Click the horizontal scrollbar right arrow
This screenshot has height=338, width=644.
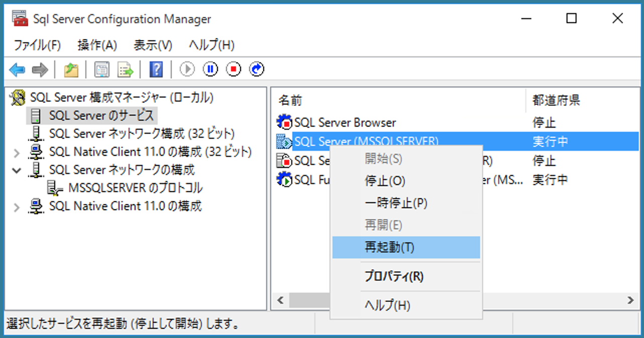[630, 301]
